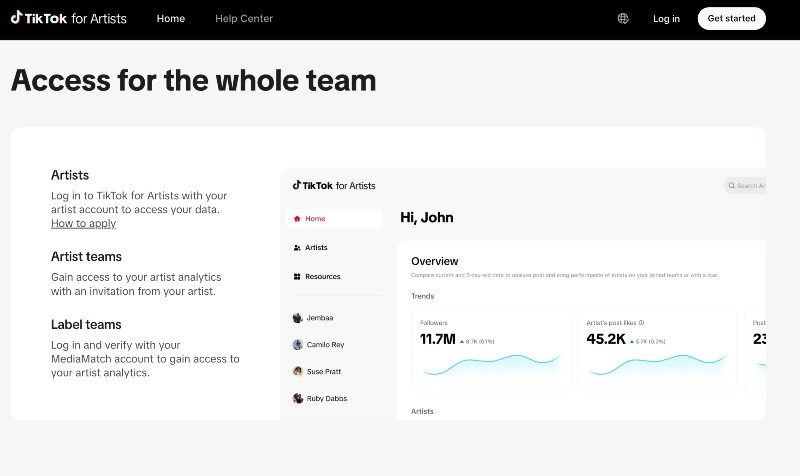Follow the How to apply link

click(84, 223)
